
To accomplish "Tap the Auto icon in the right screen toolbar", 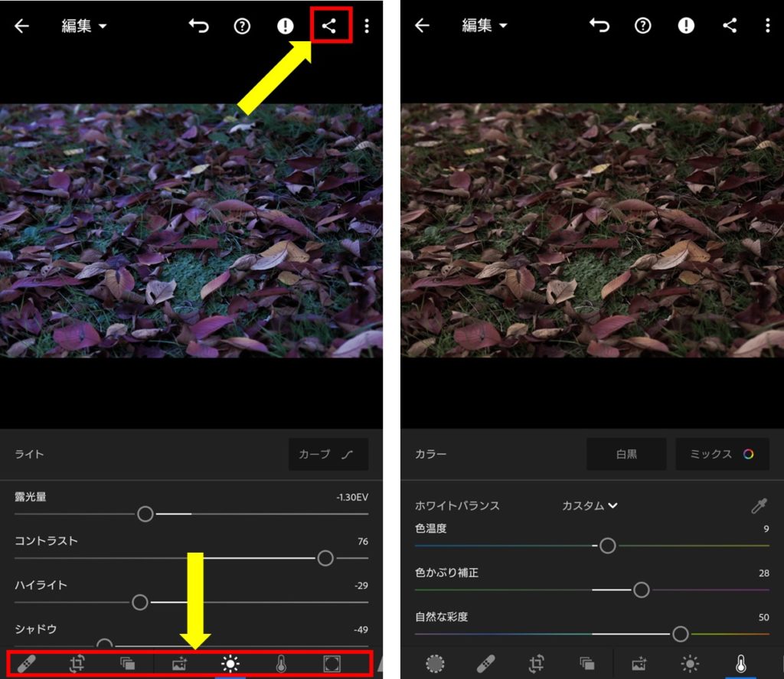I will 639,664.
